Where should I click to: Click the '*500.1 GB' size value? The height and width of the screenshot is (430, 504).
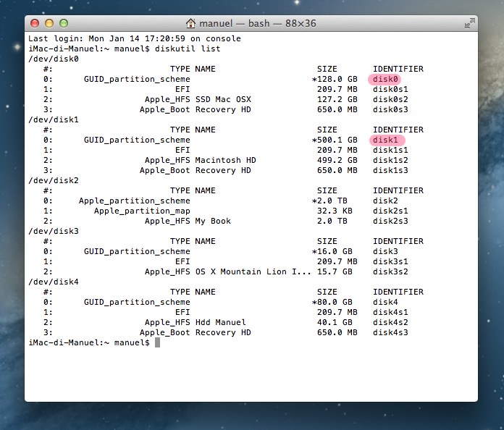[335, 140]
